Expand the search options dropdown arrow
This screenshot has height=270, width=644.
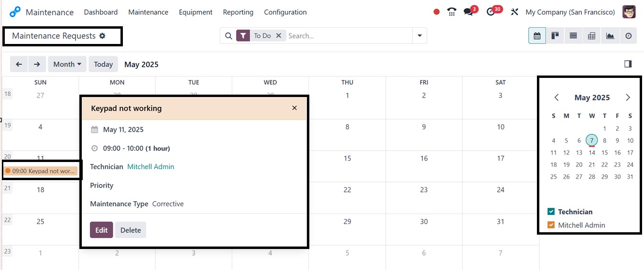pyautogui.click(x=419, y=36)
